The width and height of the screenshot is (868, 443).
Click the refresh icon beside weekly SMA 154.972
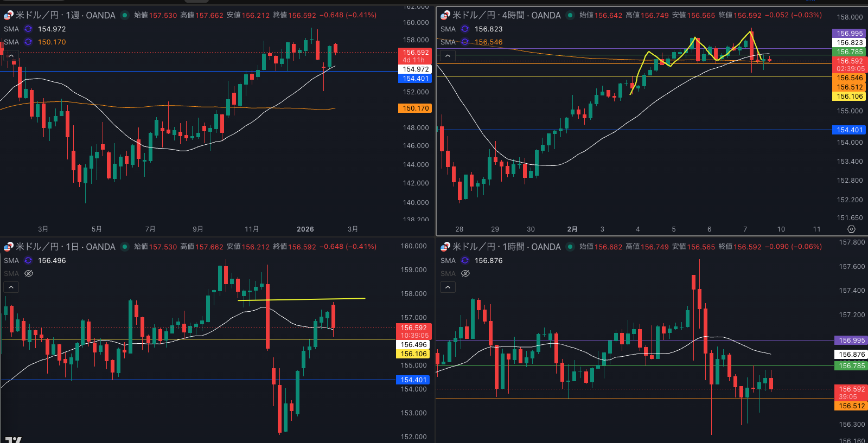point(28,29)
